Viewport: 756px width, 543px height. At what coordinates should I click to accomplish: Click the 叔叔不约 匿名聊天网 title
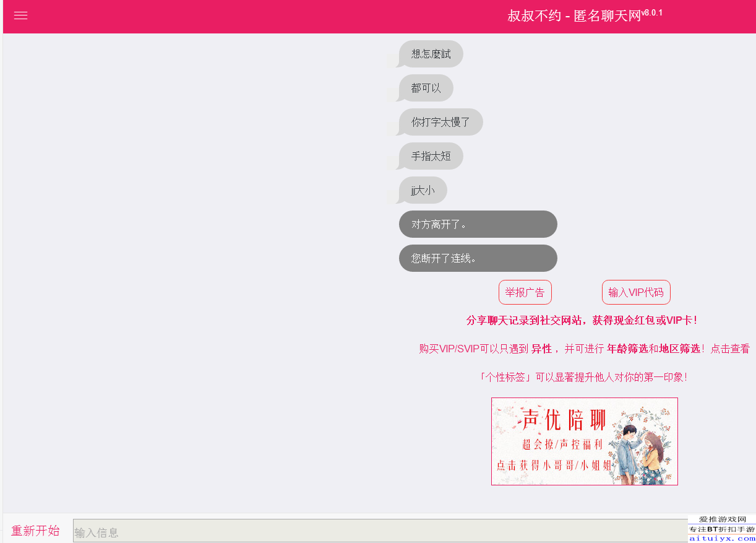click(x=573, y=17)
